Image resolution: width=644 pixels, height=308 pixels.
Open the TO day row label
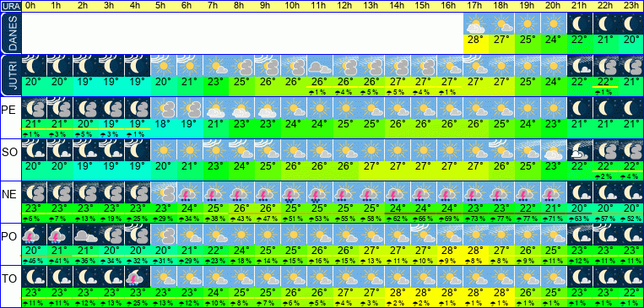tap(8, 279)
